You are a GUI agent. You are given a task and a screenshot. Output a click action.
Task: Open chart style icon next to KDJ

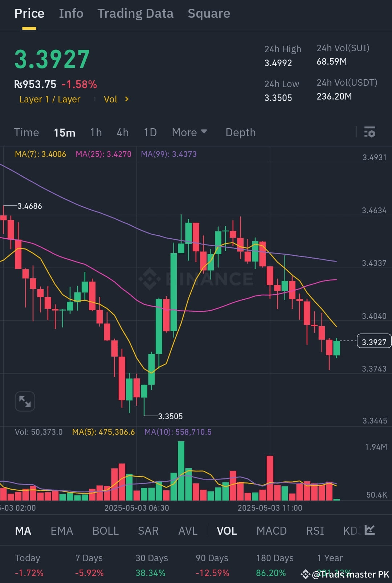pos(369,531)
